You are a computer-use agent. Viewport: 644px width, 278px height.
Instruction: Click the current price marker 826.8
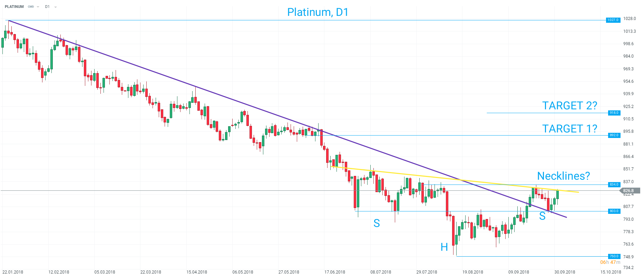tap(630, 190)
